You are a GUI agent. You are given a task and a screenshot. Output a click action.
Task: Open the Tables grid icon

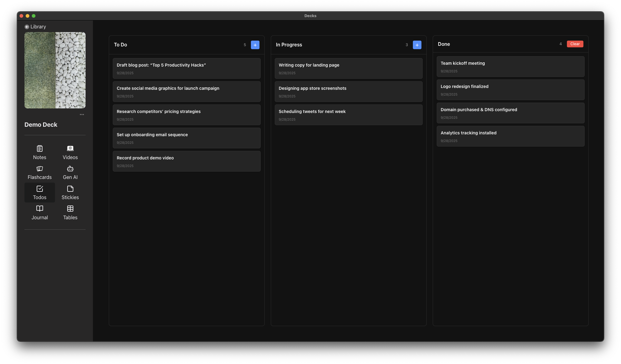tap(70, 209)
